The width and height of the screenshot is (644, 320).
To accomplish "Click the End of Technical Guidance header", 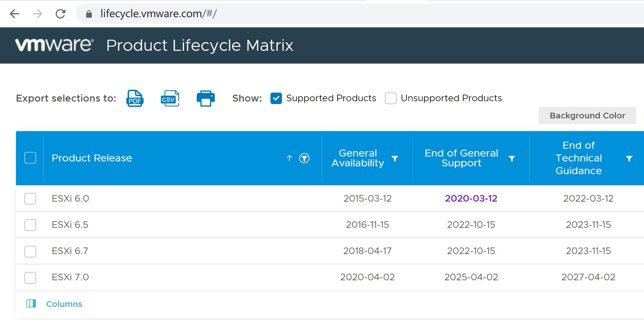I will pos(579,158).
